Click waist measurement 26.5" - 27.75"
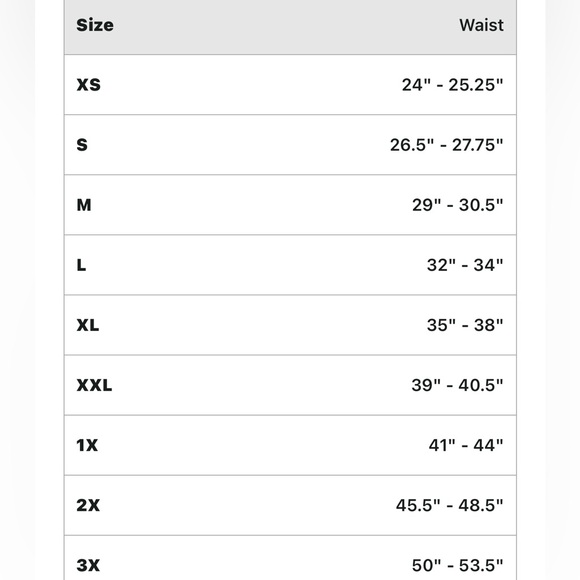This screenshot has height=580, width=580. [x=446, y=145]
